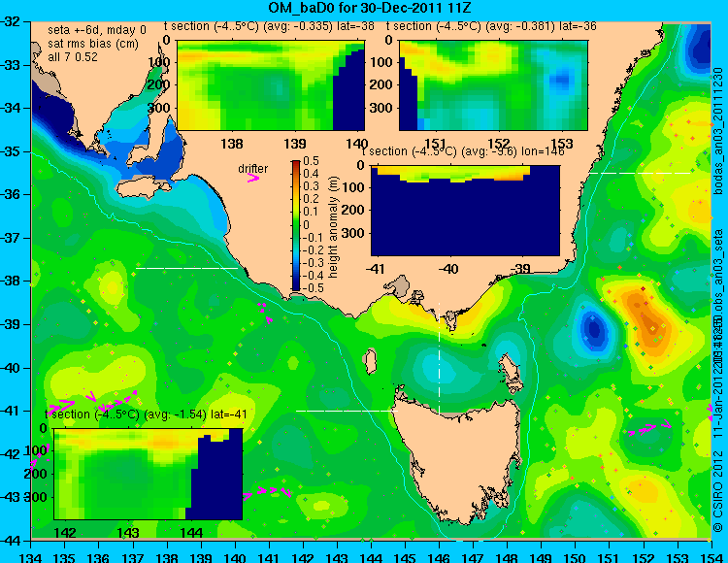728x563 pixels.
Task: Click the 'drifter' legend label
Action: [253, 169]
